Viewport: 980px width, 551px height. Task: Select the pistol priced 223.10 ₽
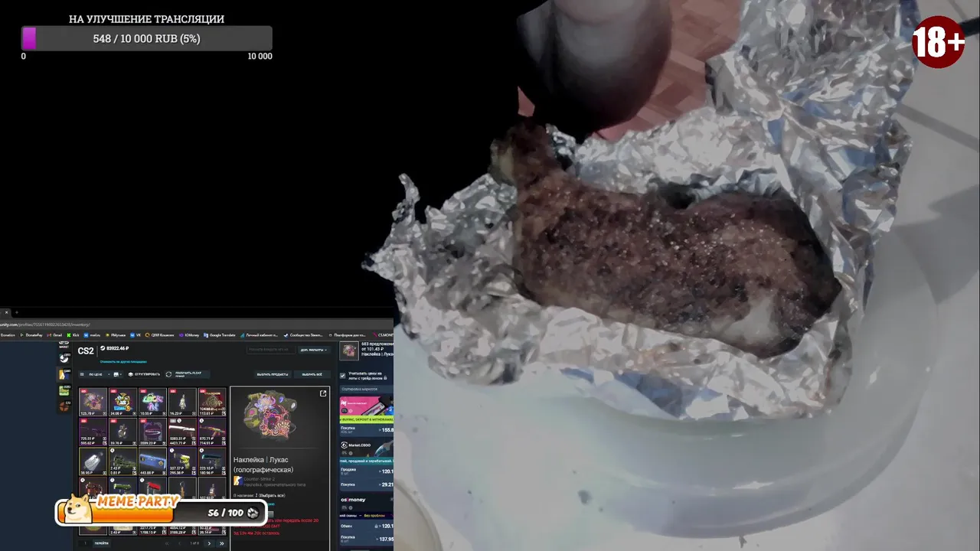(x=212, y=461)
